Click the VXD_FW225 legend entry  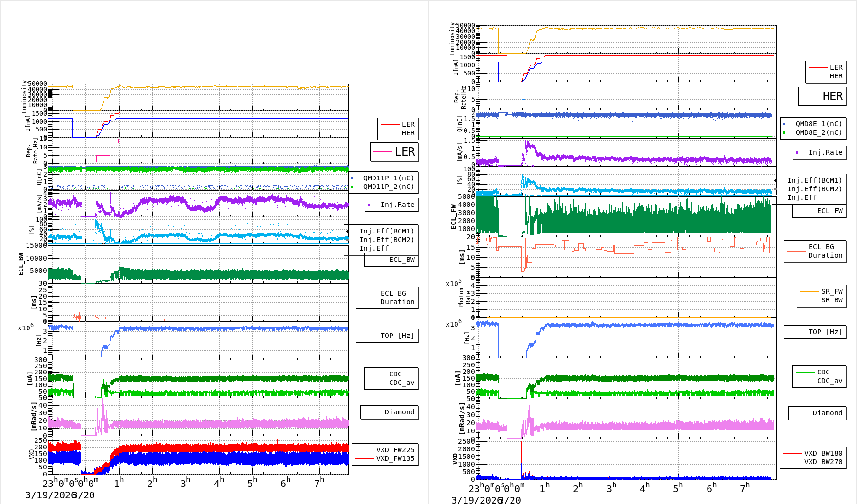pyautogui.click(x=395, y=450)
